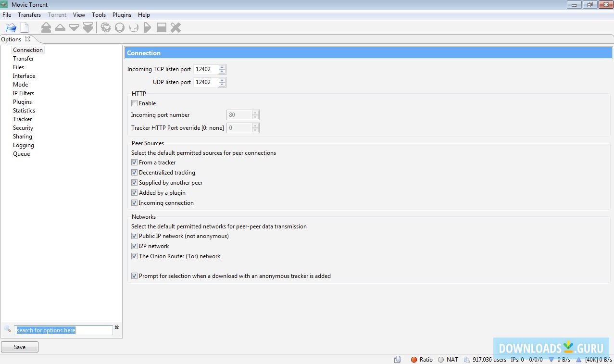Click the magnifier icon beside options search
The width and height of the screenshot is (614, 364).
coord(7,329)
